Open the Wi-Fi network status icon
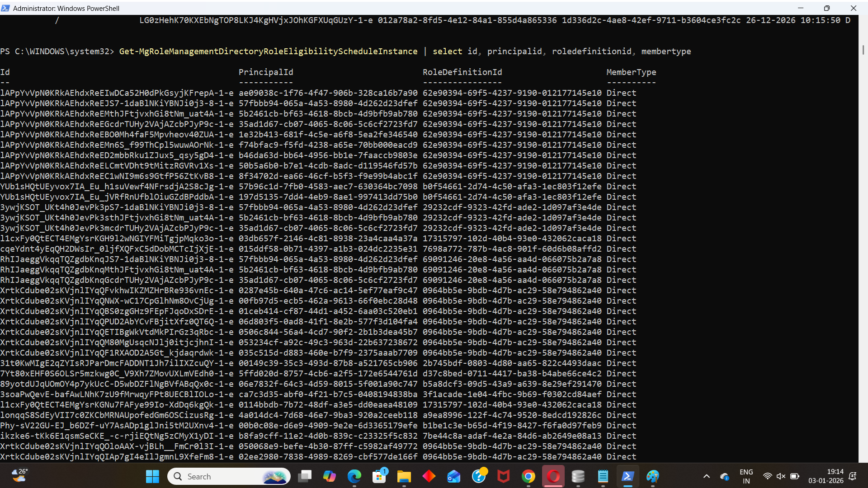Viewport: 868px width, 488px height. click(767, 476)
